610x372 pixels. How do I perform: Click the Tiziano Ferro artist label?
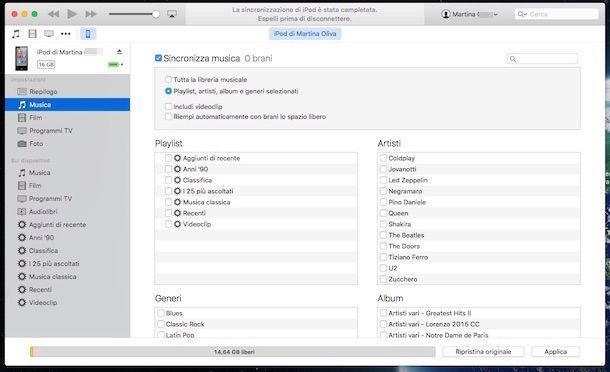point(408,257)
